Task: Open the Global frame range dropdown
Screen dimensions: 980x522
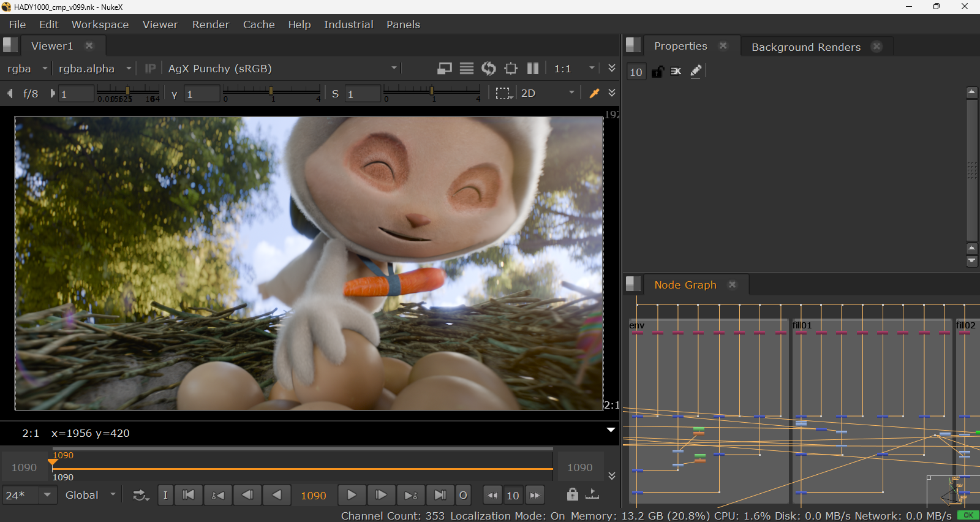Action: (91, 495)
